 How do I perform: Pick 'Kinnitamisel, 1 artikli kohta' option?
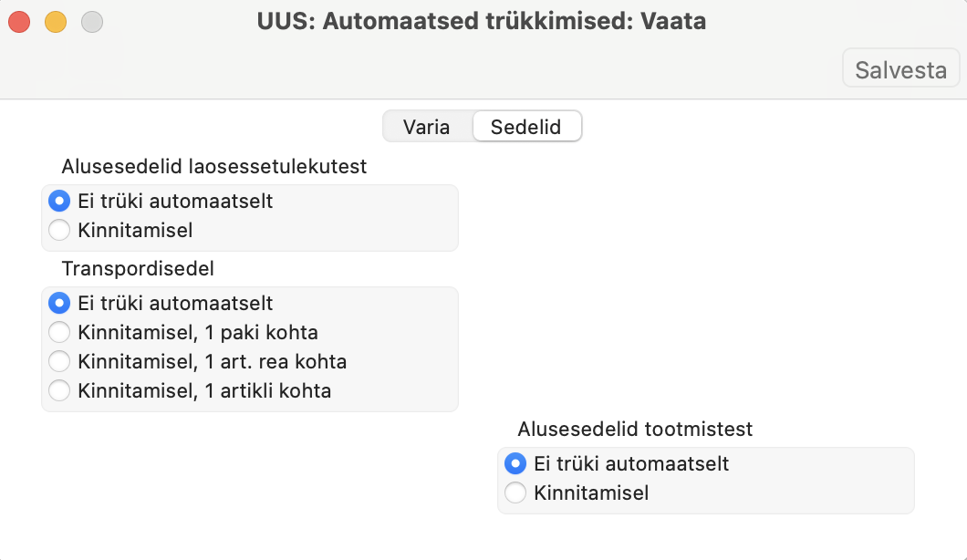point(59,391)
